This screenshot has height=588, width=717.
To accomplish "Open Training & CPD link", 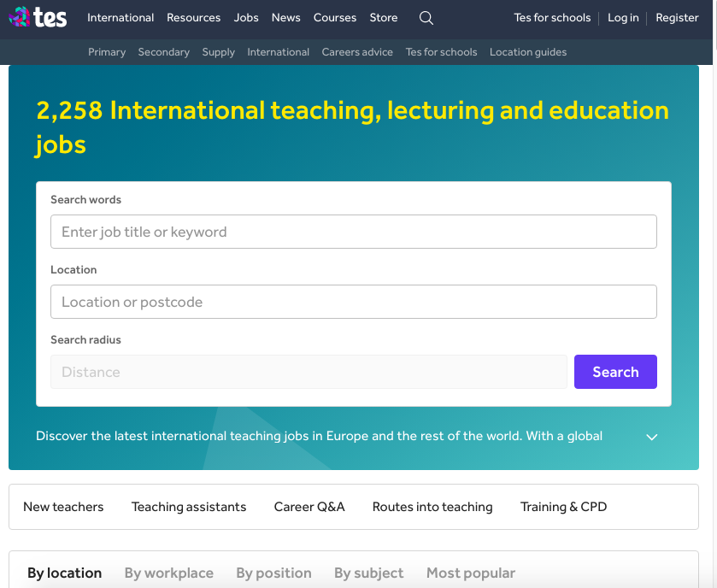I will pyautogui.click(x=563, y=507).
